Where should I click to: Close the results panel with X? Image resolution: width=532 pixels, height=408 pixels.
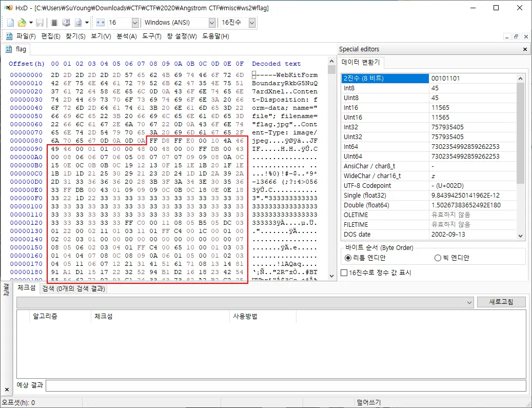[7, 390]
